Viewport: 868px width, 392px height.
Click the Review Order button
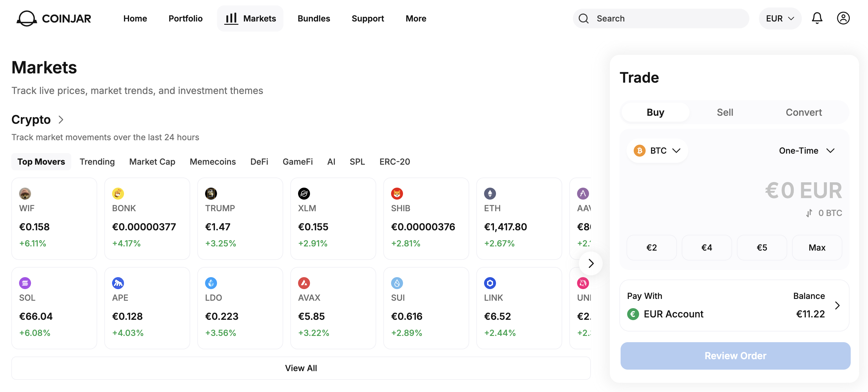coord(735,356)
